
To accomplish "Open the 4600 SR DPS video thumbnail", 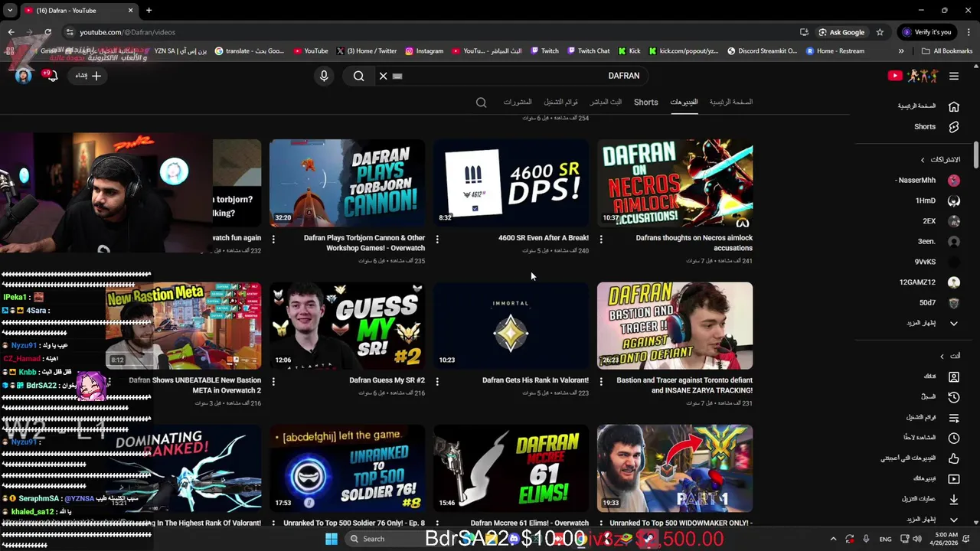I will (x=511, y=182).
